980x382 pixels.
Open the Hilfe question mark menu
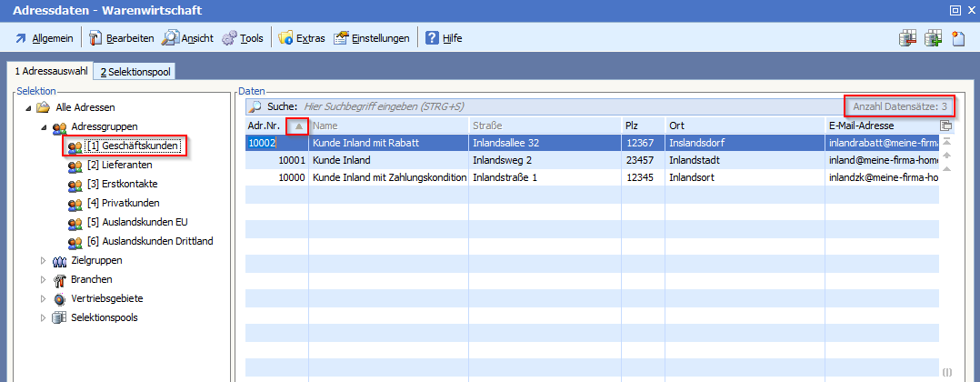444,38
